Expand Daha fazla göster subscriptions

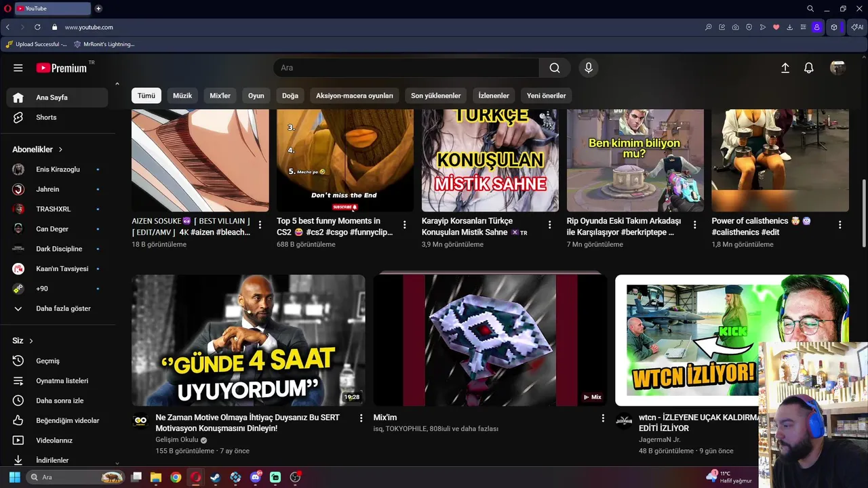coord(57,308)
